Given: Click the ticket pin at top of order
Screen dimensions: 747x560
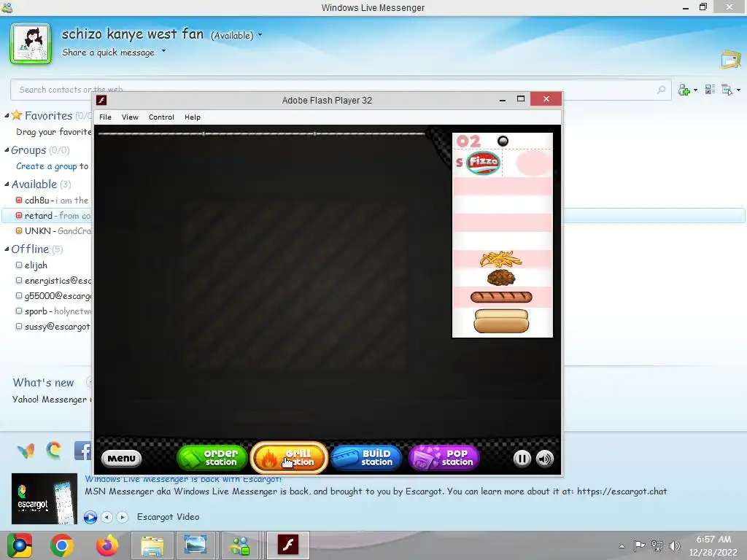Looking at the screenshot, I should (503, 141).
